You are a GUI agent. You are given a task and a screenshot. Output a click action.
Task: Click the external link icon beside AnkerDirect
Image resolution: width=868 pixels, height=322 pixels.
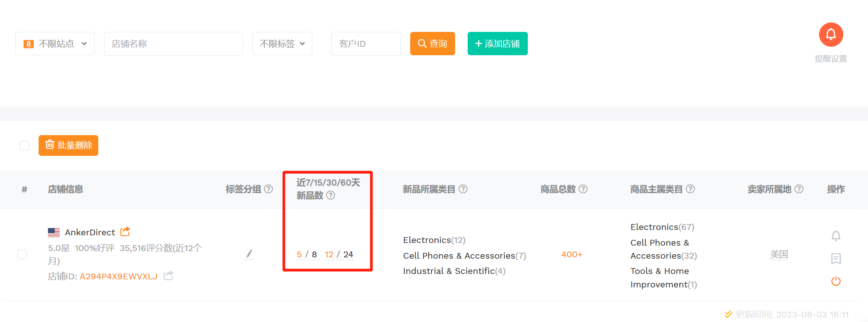(125, 232)
